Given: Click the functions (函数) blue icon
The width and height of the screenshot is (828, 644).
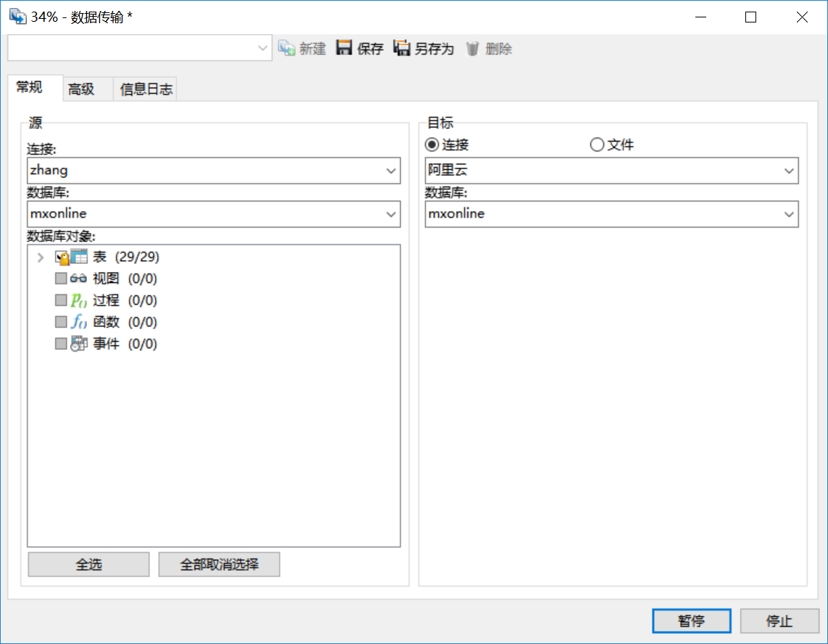Looking at the screenshot, I should 79,322.
